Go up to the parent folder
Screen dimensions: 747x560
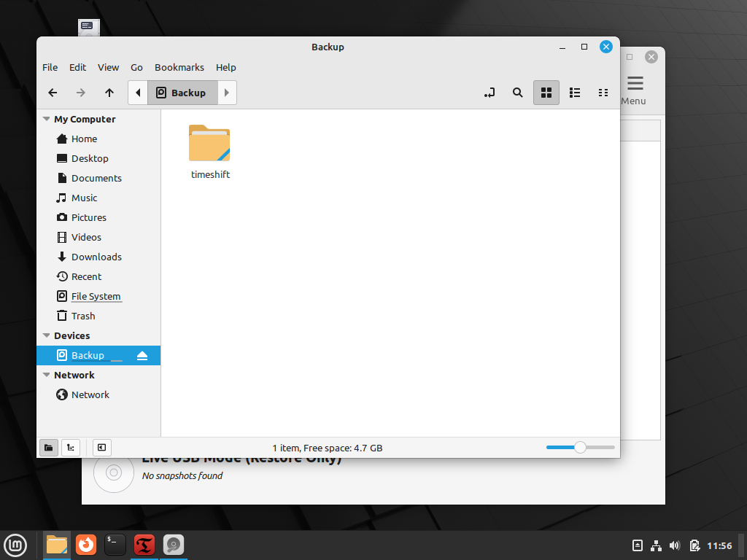(x=109, y=93)
